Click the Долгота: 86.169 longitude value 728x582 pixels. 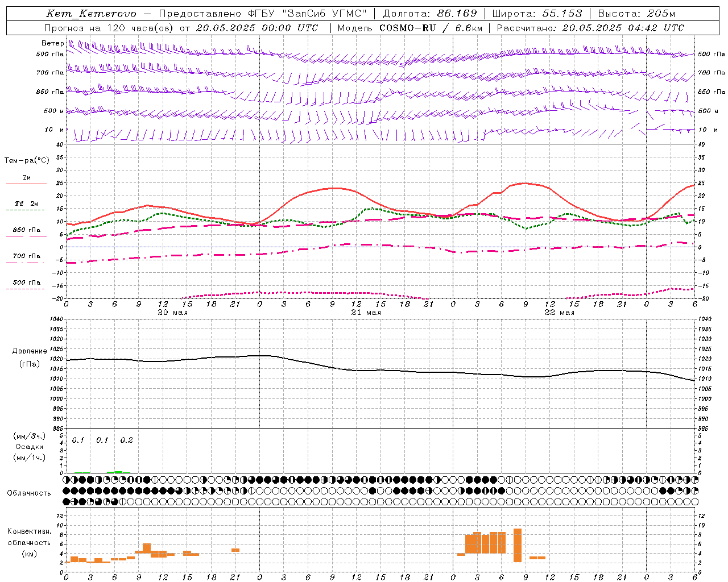click(430, 14)
